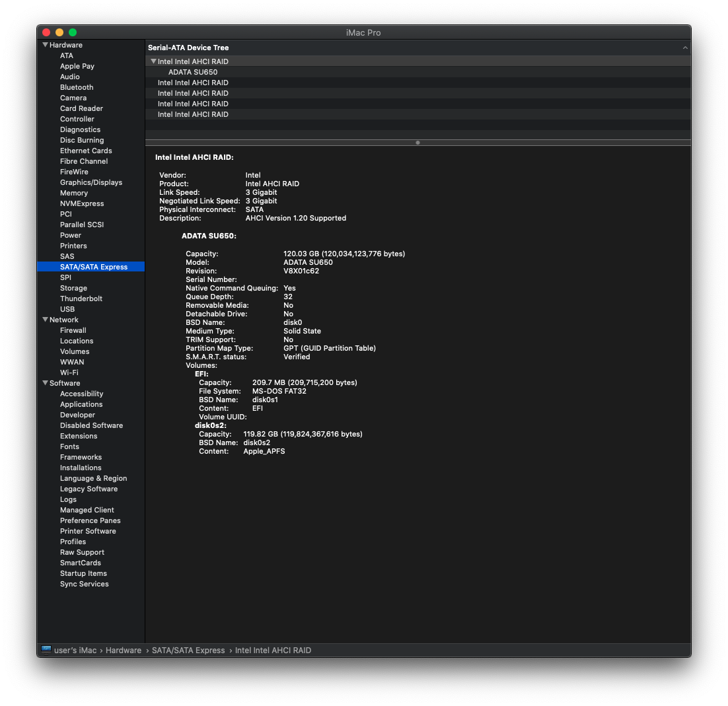Click Hardware in the bottom path bar
Image resolution: width=728 pixels, height=706 pixels.
123,651
